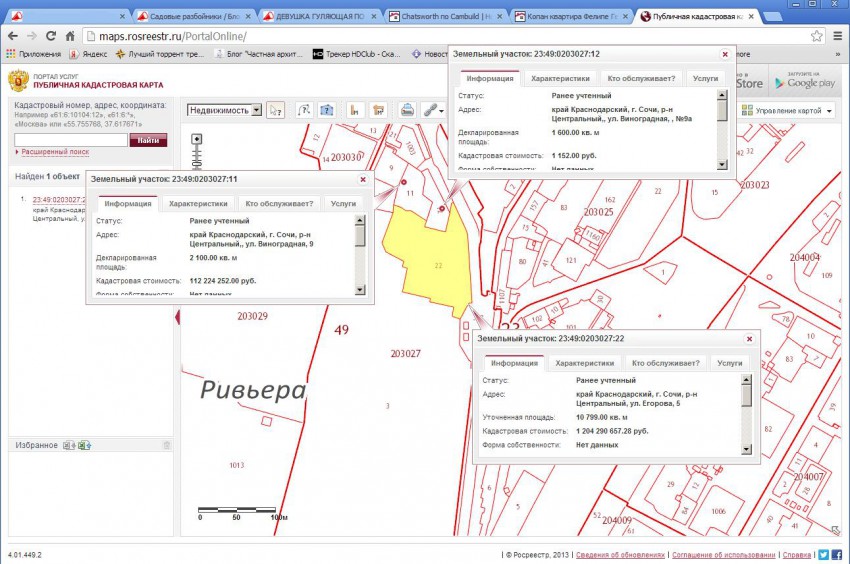Open the Недвижимость search type dropdown

(x=225, y=110)
